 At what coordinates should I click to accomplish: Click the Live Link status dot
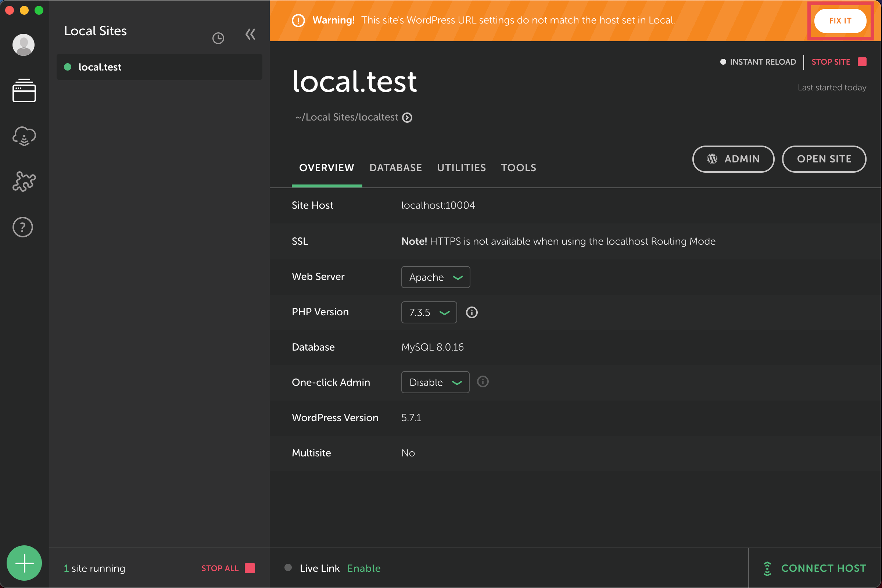pos(288,567)
